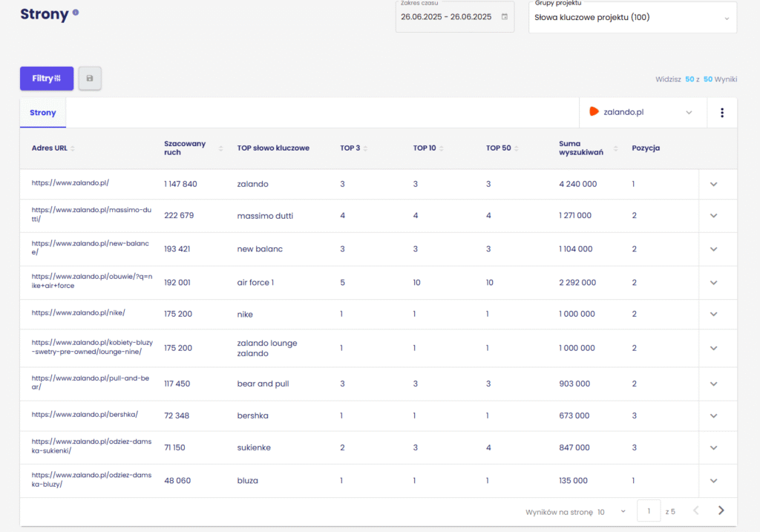
Task: Expand the nike keyword row
Action: click(x=713, y=314)
